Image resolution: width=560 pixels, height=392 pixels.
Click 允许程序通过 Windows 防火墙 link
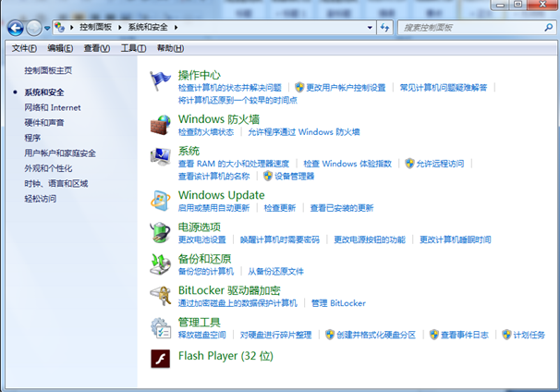click(304, 132)
